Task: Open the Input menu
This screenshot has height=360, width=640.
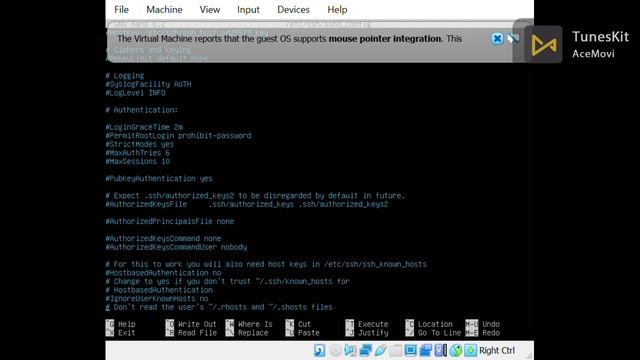Action: tap(248, 9)
